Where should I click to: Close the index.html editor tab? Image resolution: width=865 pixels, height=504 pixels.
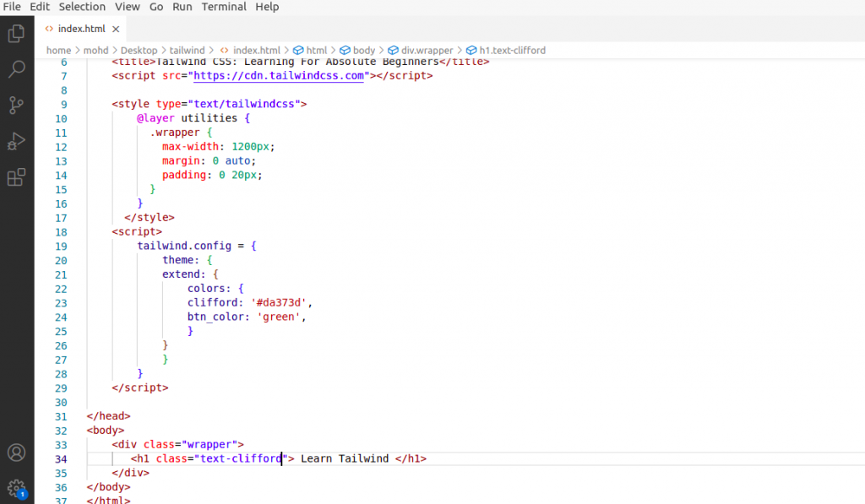click(116, 29)
